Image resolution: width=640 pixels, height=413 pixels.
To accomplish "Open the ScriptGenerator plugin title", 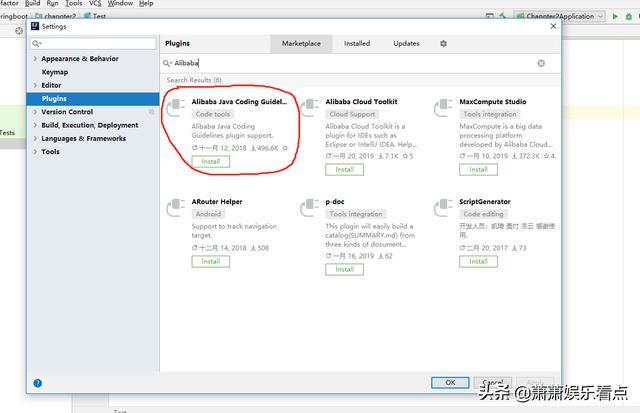I will pos(485,202).
